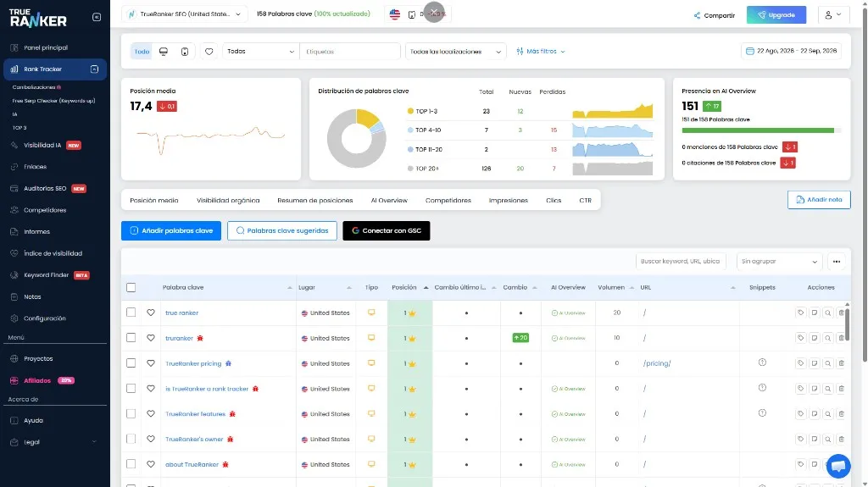Click Palabras clave sugeridas button

coord(281,230)
